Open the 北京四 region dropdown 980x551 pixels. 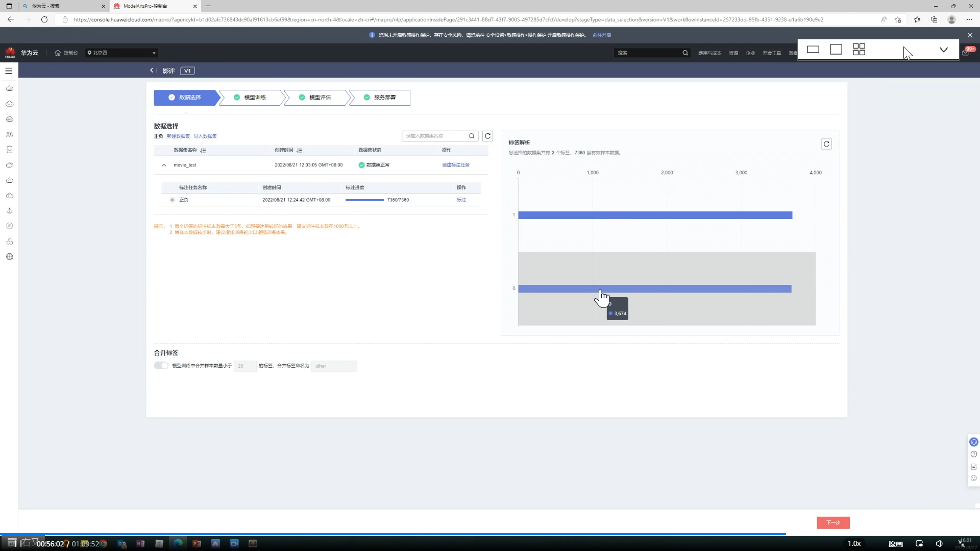[121, 53]
